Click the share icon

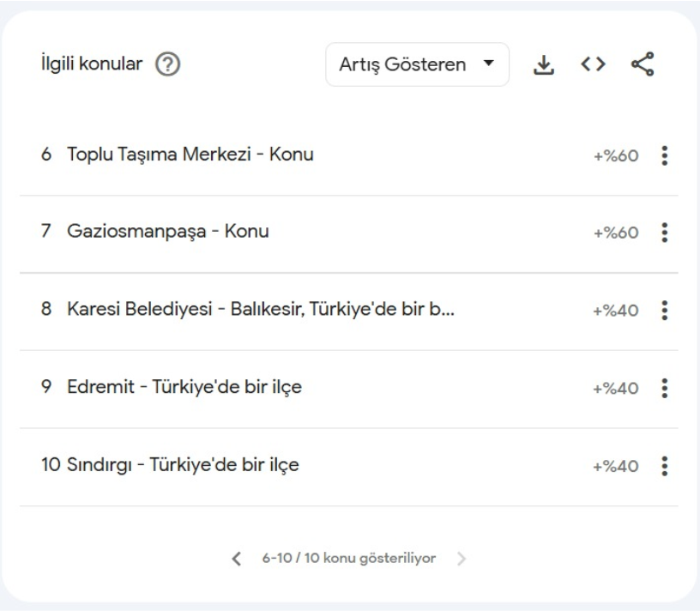(642, 65)
